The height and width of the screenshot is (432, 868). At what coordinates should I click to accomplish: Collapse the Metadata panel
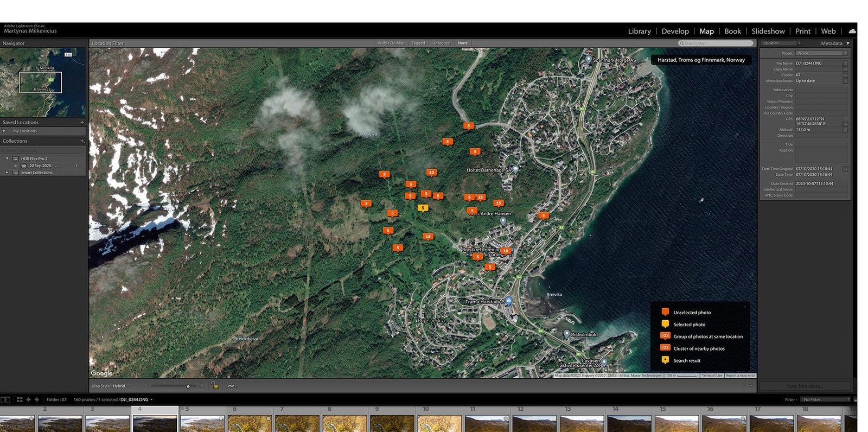(847, 43)
